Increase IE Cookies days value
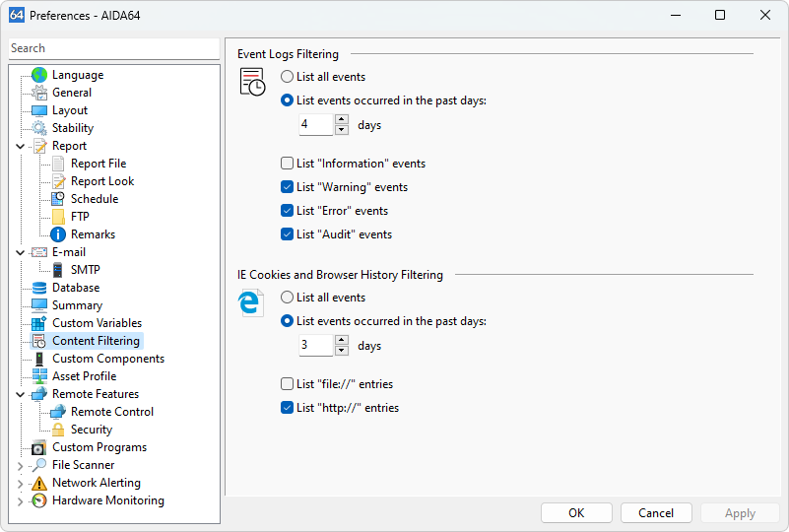789x532 pixels. (342, 340)
